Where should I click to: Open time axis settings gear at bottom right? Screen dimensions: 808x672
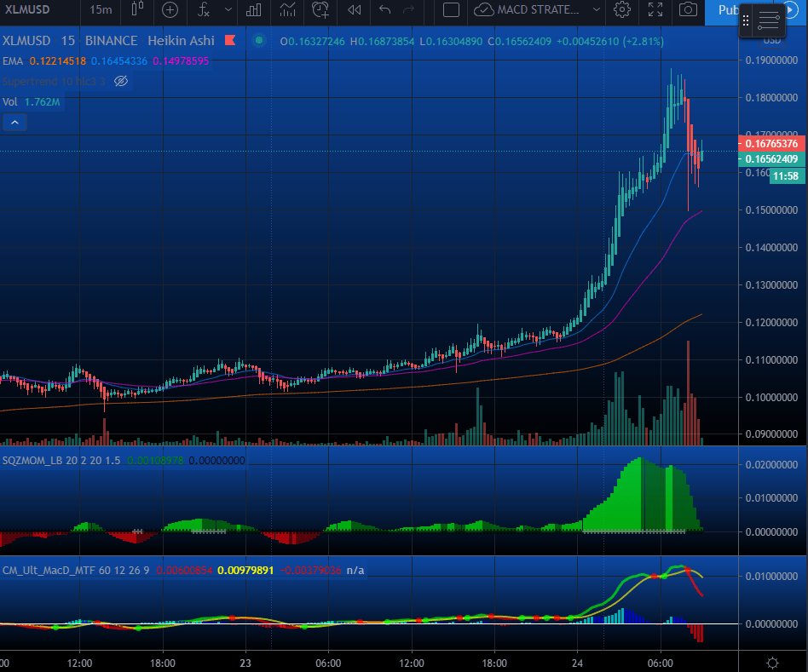(772, 663)
